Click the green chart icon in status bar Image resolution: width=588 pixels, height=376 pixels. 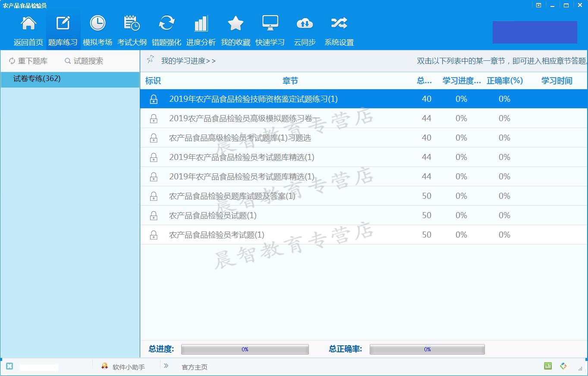click(548, 366)
